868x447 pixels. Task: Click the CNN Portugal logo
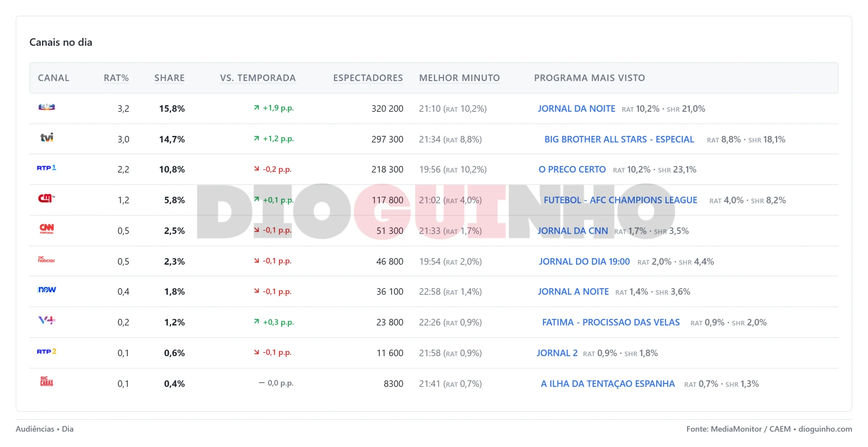[46, 228]
